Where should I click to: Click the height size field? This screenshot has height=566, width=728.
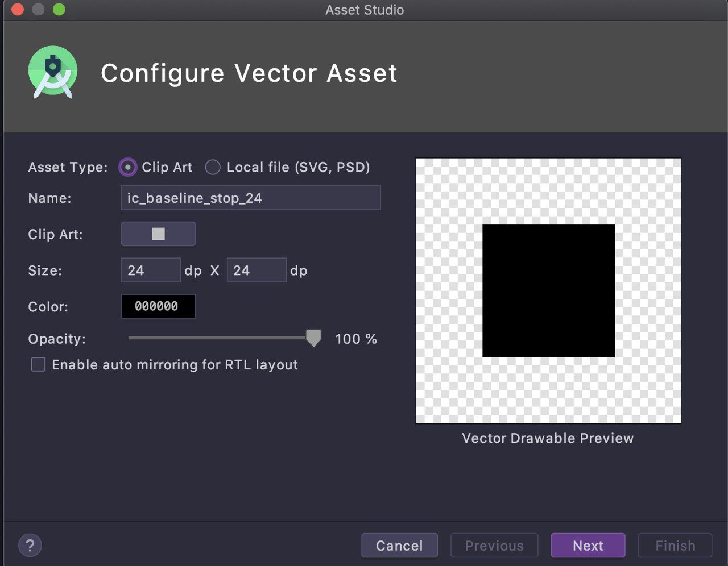pyautogui.click(x=257, y=270)
